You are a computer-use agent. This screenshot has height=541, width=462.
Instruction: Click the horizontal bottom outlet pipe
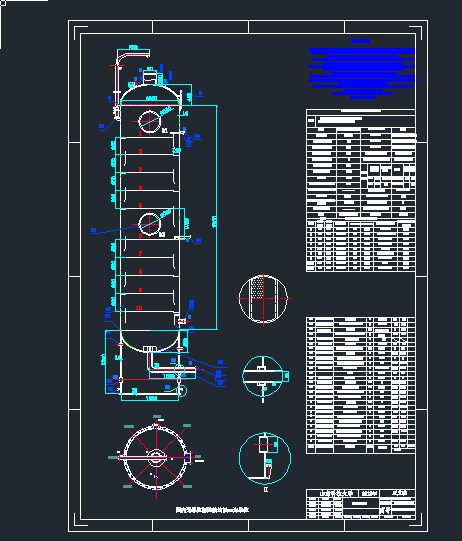tap(173, 370)
